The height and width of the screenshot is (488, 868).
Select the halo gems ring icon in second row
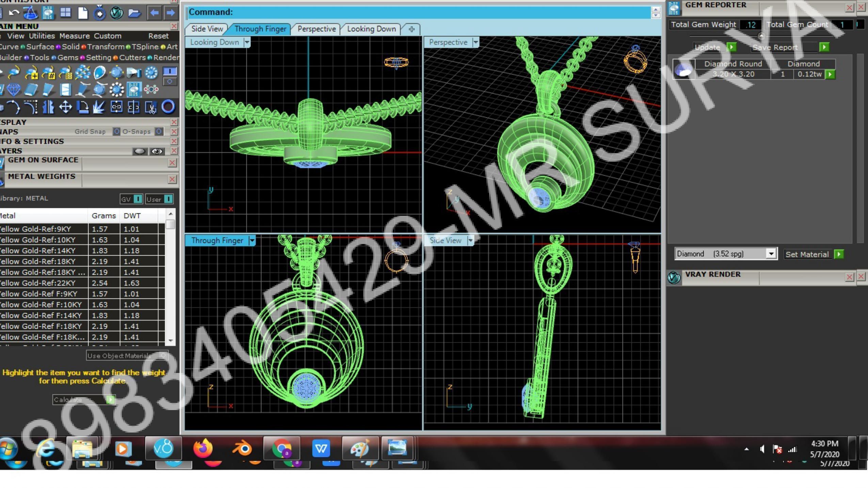coord(117,90)
